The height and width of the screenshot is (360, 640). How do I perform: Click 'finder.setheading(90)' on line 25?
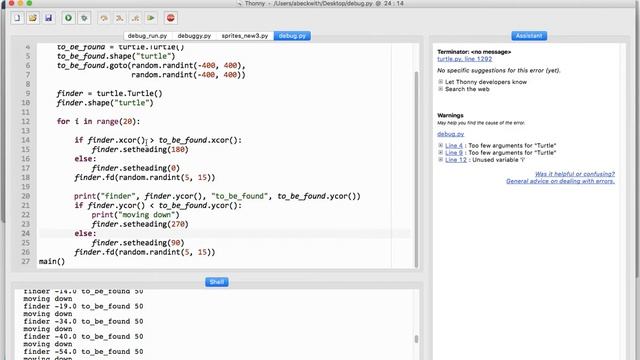tap(138, 243)
